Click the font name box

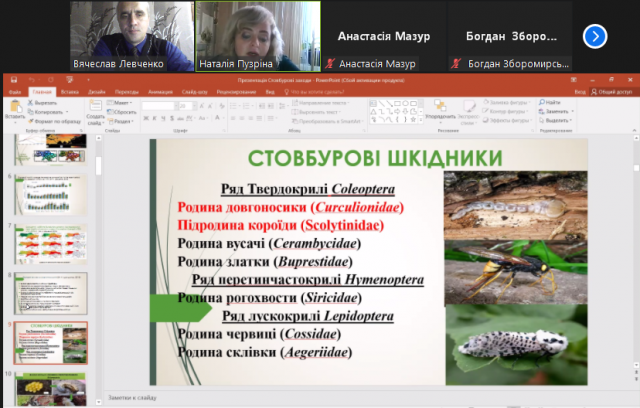158,106
